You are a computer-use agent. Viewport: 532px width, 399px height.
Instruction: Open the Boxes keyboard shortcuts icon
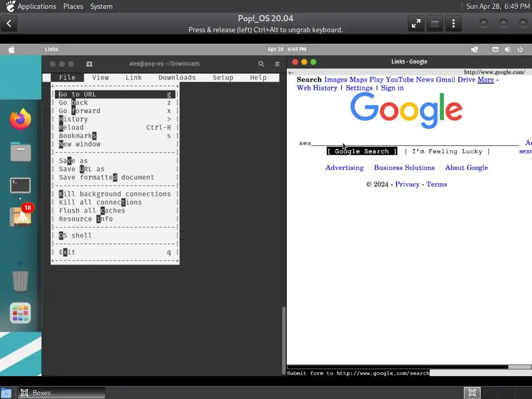pyautogui.click(x=435, y=23)
